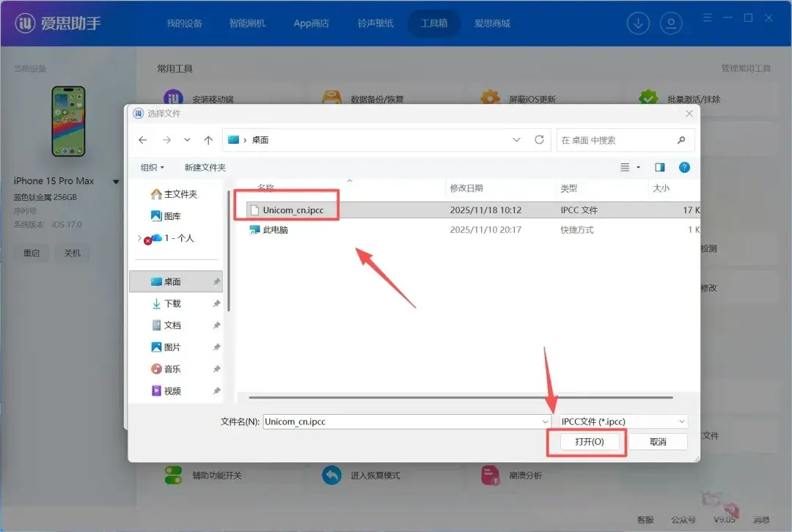Viewport: 792px width, 532px height.
Task: Open the 爱思助手 main menu icon
Action: point(708,18)
